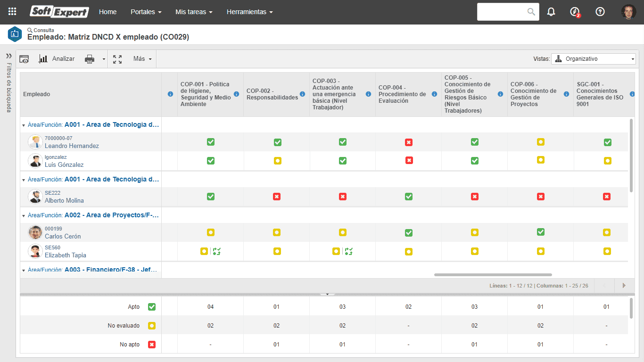
Task: Click the top search input field
Action: click(x=502, y=12)
